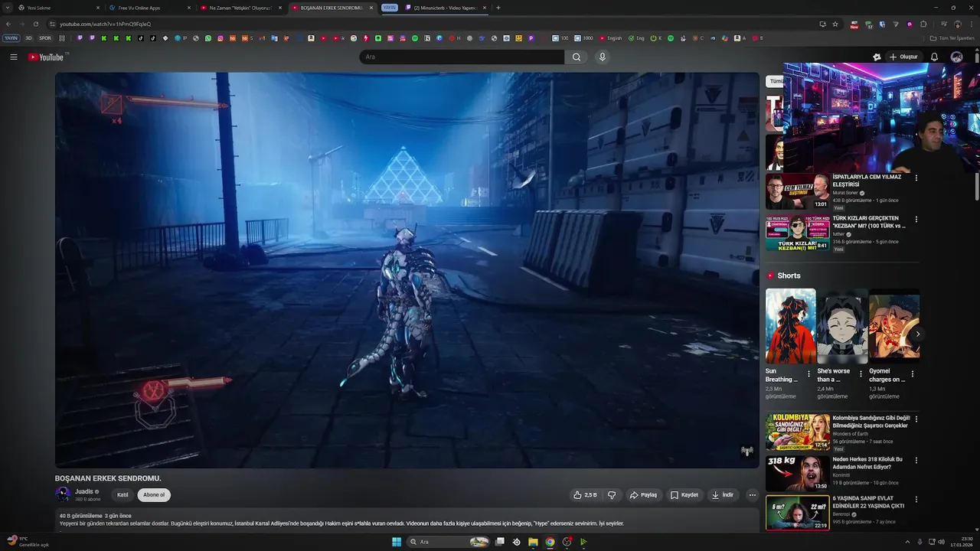Click Oluştur create button
The image size is (980, 551).
pos(903,57)
